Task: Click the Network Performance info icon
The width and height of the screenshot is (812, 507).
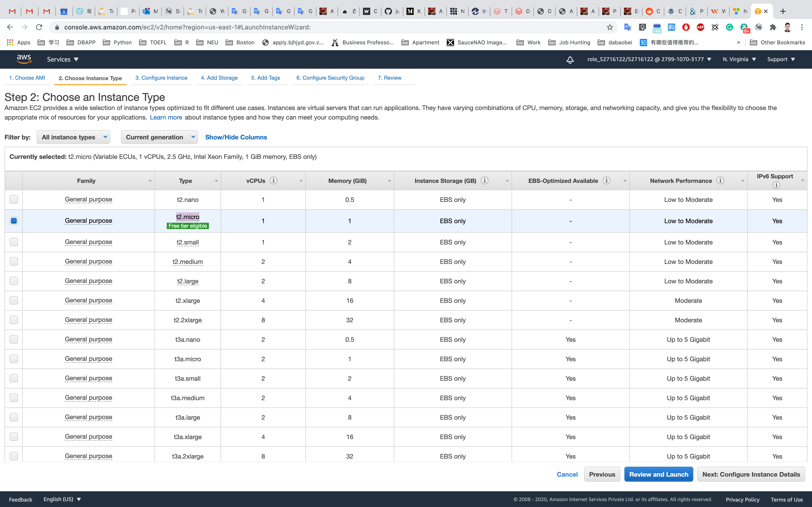Action: pyautogui.click(x=720, y=181)
